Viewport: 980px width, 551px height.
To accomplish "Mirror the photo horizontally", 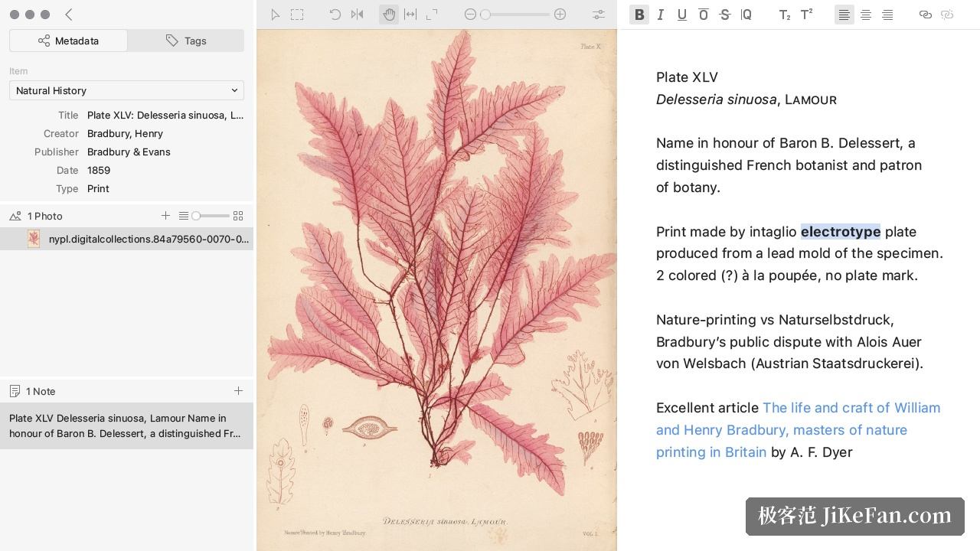I will tap(357, 15).
